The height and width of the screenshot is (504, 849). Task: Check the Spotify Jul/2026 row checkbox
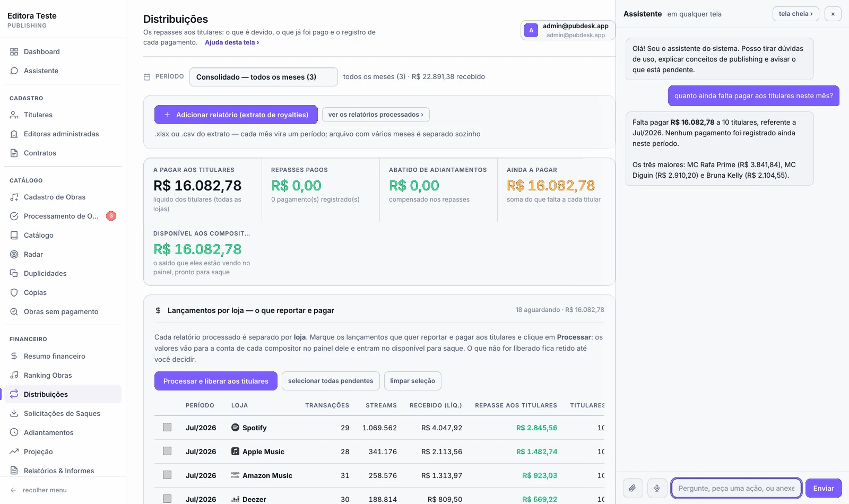167,427
